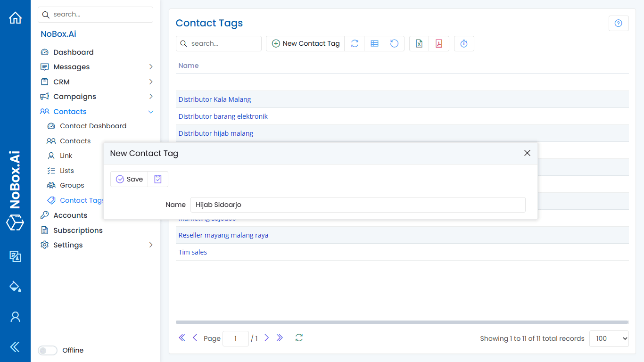644x362 pixels.
Task: Select the stopwatch timer icon
Action: coord(464,43)
